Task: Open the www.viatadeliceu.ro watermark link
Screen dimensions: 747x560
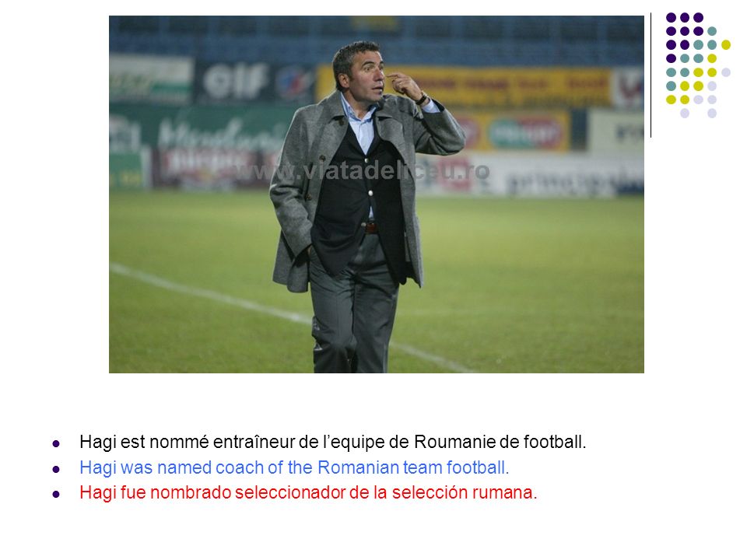Action: tap(360, 171)
